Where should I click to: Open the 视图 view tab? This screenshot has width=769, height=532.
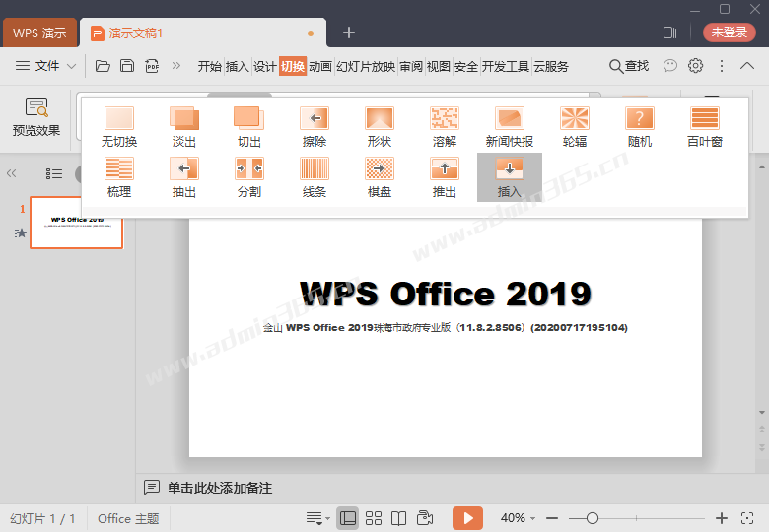pos(439,66)
